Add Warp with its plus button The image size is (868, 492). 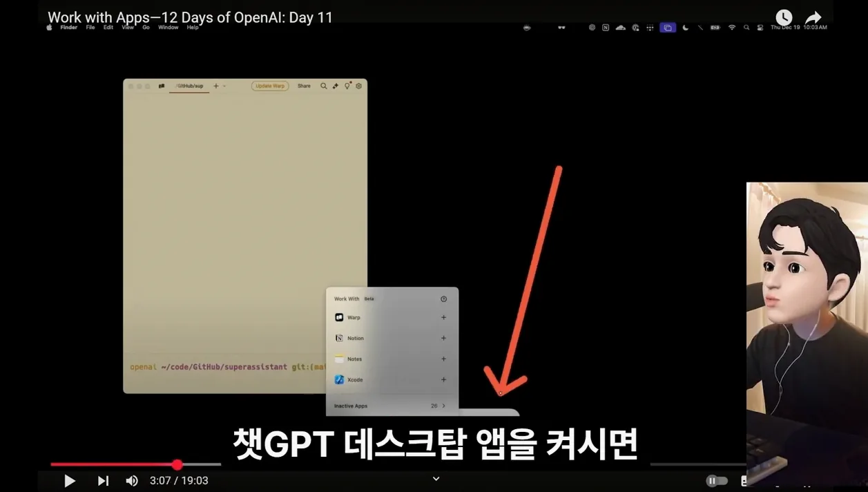(443, 318)
